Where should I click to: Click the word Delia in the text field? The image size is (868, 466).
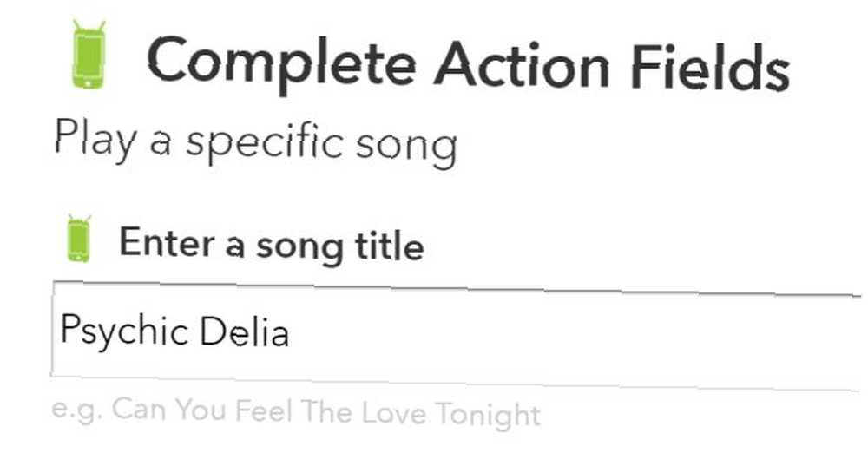(244, 331)
